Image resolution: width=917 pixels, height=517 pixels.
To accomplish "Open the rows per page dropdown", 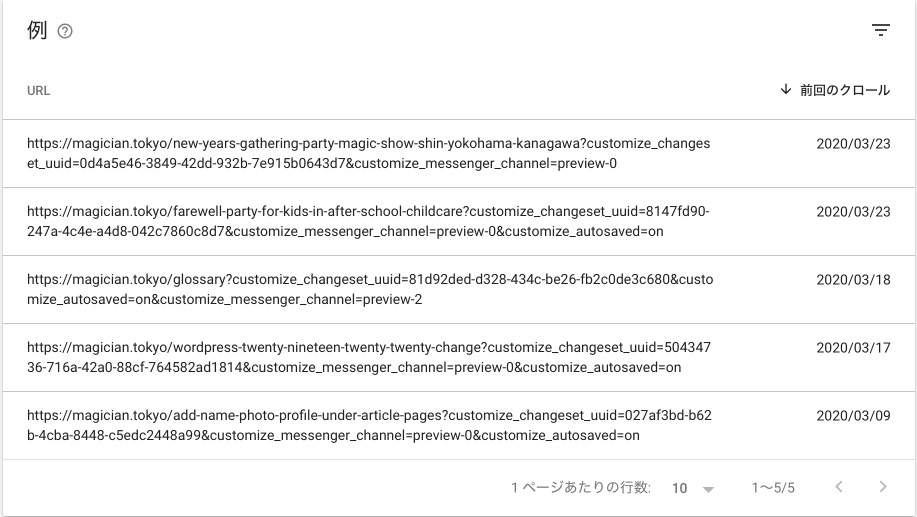I will [708, 488].
